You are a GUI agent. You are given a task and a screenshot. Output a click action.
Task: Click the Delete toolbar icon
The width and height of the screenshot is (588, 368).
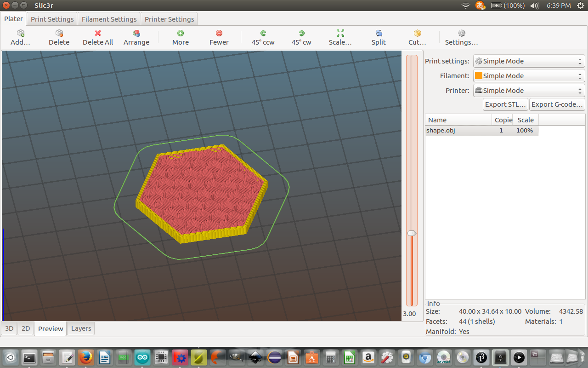(59, 34)
